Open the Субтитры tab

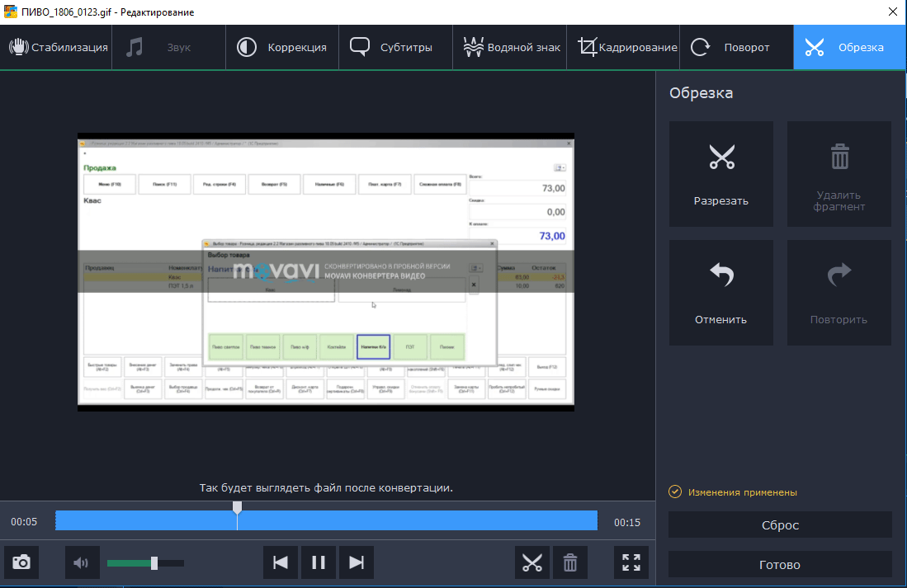pos(391,47)
